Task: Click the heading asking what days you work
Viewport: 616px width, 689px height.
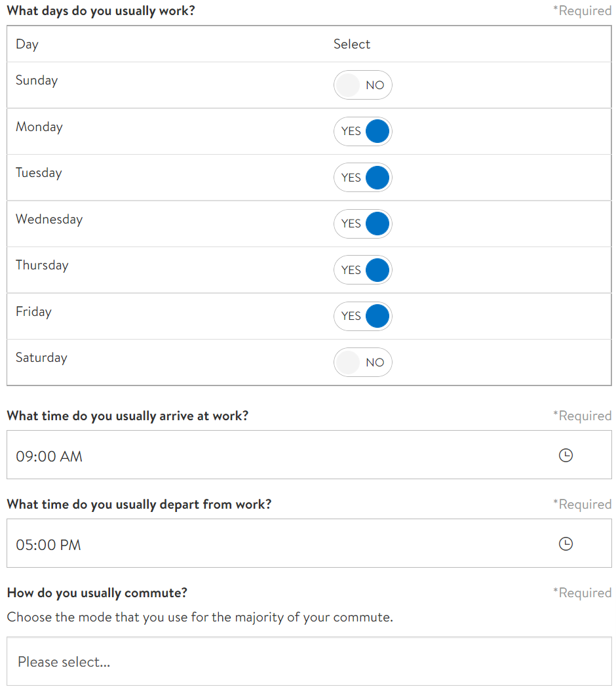Action: click(100, 10)
